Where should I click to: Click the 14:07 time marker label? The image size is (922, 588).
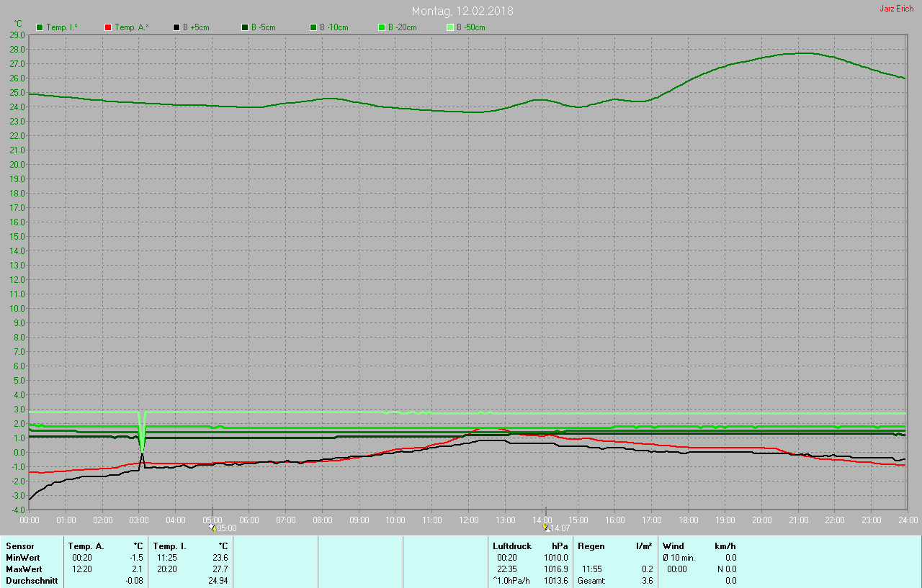560,528
